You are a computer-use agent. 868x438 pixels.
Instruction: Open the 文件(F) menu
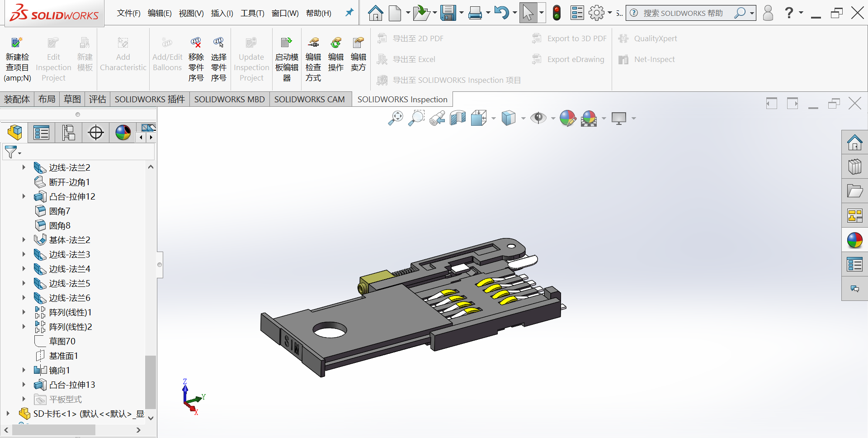[128, 13]
